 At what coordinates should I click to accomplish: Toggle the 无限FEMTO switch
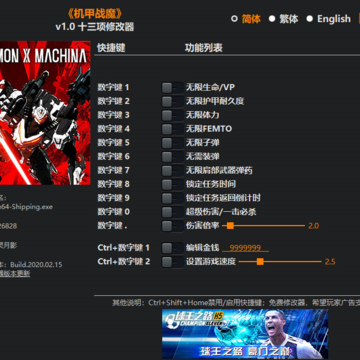click(x=172, y=129)
